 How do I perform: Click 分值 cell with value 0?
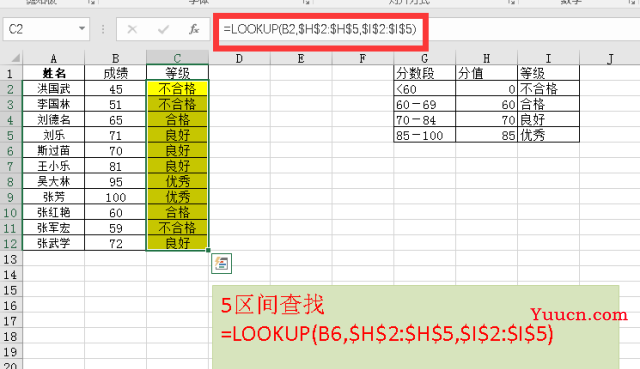pos(486,89)
